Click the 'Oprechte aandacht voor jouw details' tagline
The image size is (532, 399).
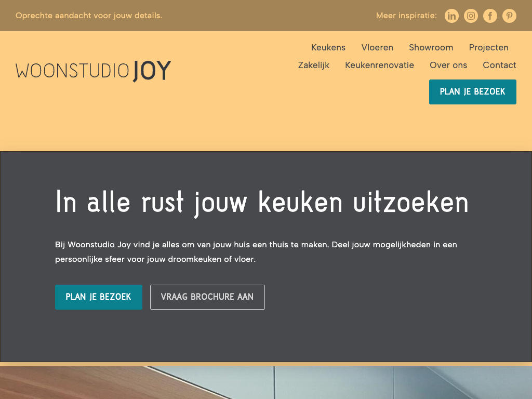click(x=89, y=16)
